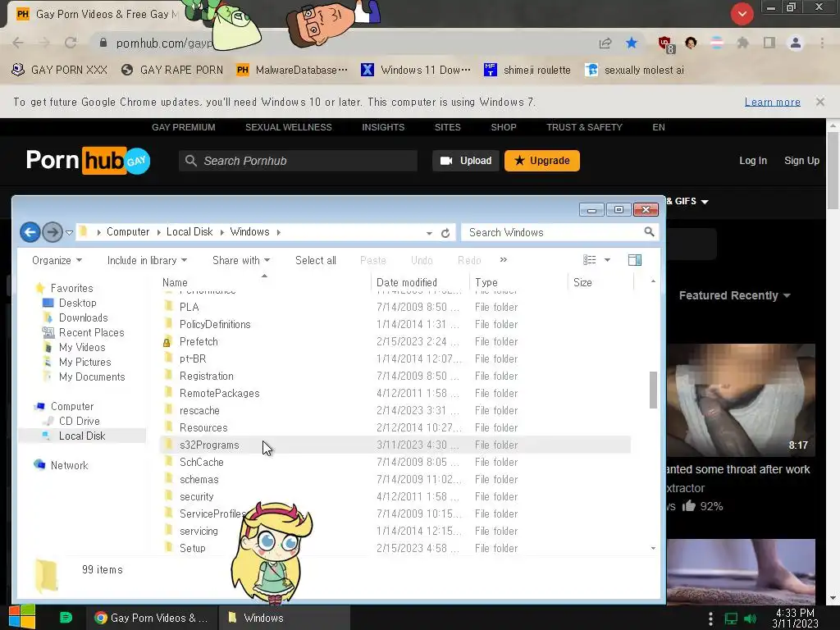The image size is (840, 630).
Task: Open the Share with dropdown
Action: tap(241, 260)
